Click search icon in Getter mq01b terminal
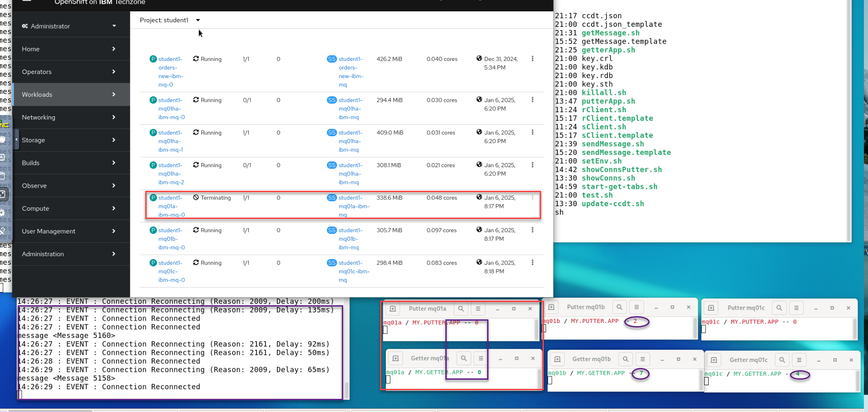 (x=626, y=359)
